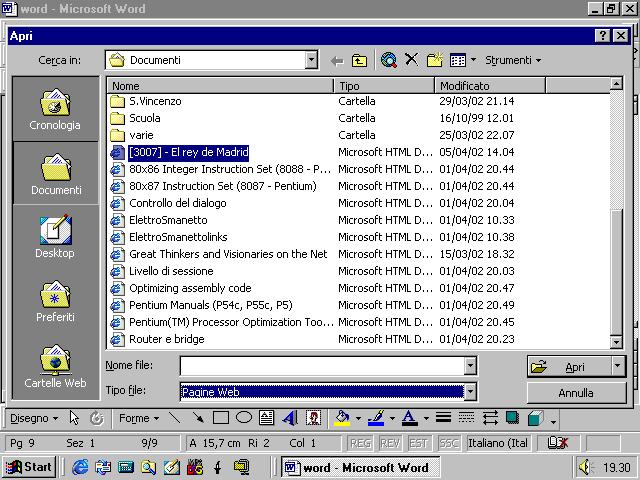Insert WordArt from drawing toolbar
The image size is (640, 480).
[x=290, y=418]
